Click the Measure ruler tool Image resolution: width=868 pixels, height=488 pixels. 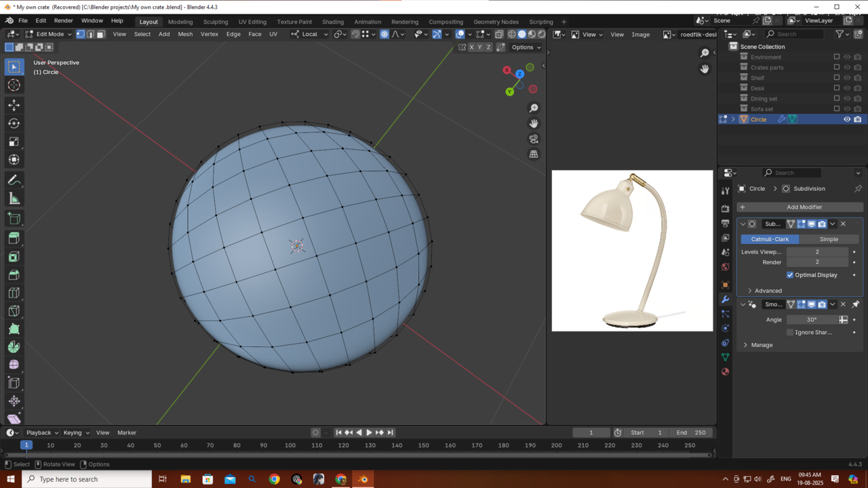click(14, 199)
